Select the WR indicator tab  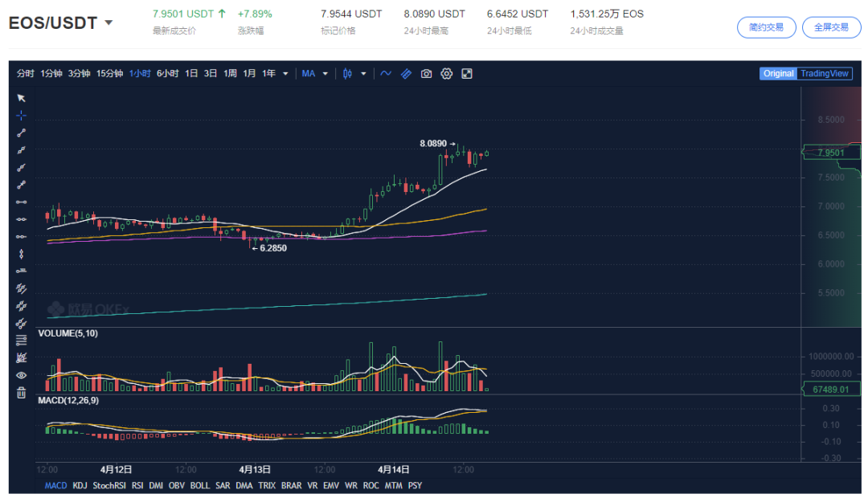click(x=351, y=485)
